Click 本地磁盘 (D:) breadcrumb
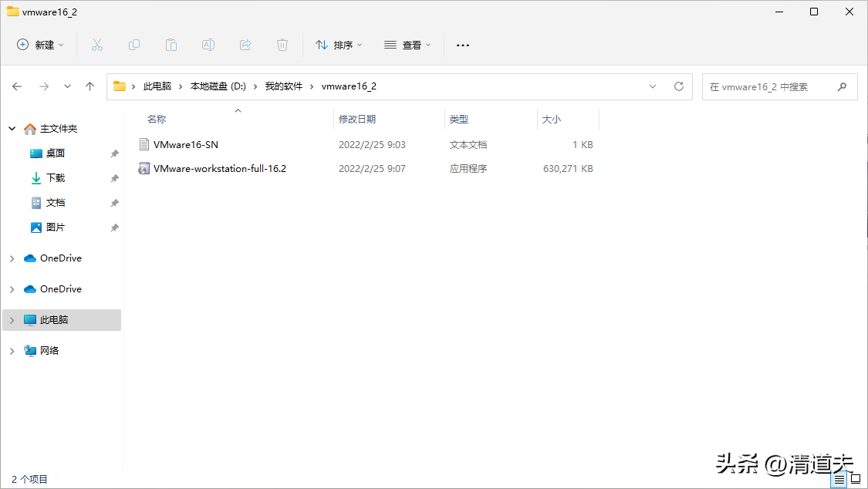The height and width of the screenshot is (489, 868). coord(218,86)
